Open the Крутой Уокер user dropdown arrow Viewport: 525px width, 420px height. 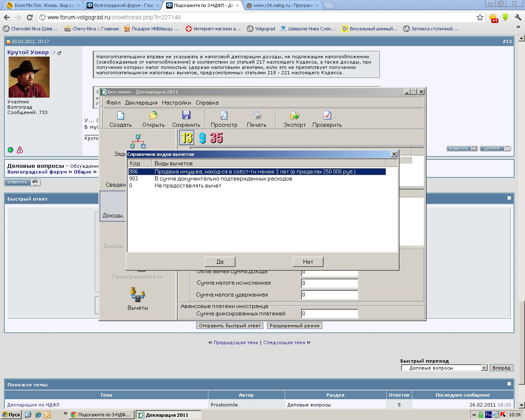[53, 52]
